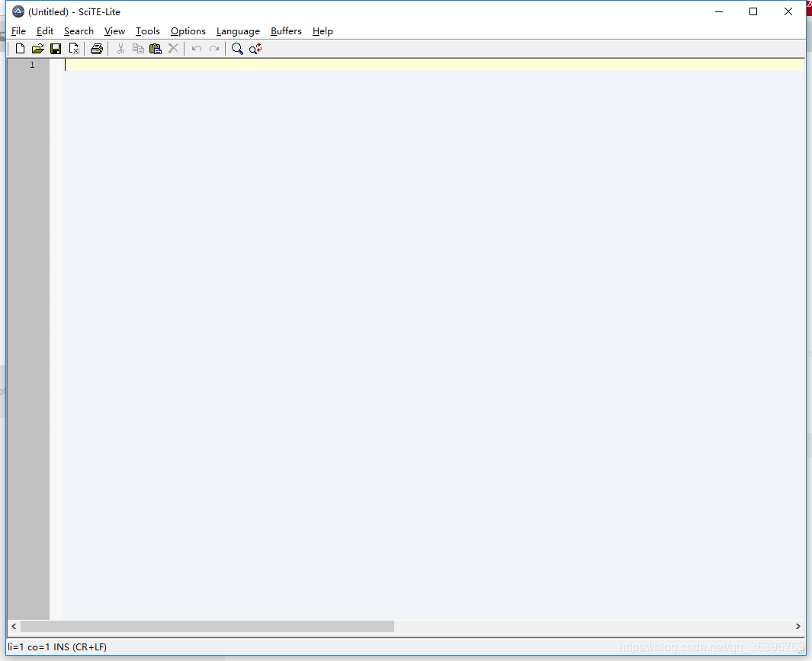Click the status bar 'li=1 co=1 INS (CR+LF)' text
This screenshot has width=812, height=661.
57,647
